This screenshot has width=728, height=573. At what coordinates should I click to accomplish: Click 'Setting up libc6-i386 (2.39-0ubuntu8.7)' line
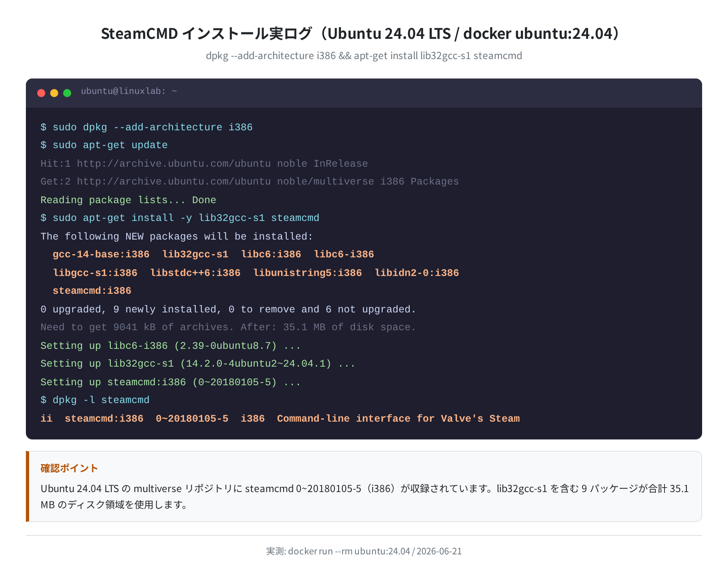pos(171,346)
